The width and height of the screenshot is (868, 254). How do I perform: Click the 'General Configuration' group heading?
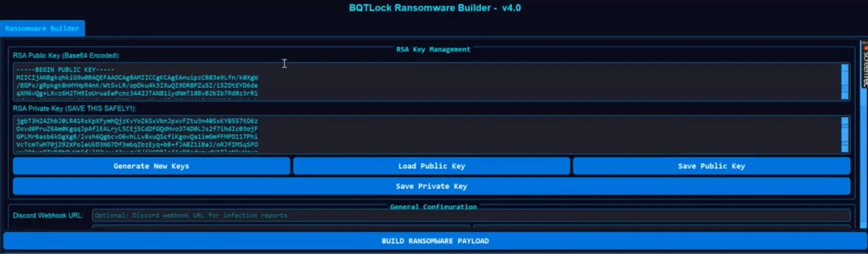coord(433,207)
